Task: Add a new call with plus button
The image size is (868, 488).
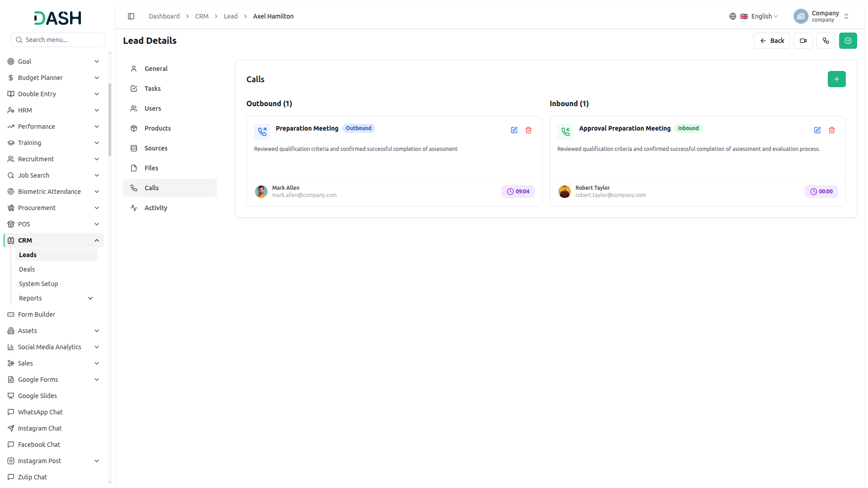Action: click(x=837, y=79)
